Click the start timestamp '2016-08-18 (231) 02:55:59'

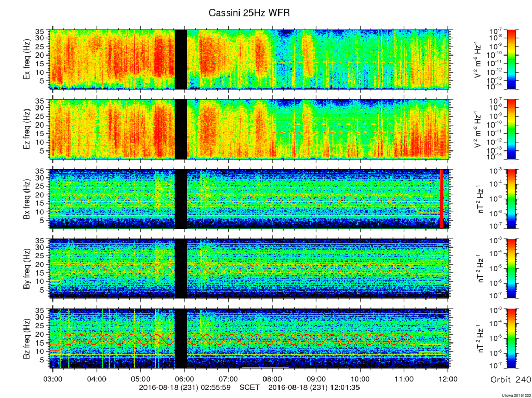(184, 387)
